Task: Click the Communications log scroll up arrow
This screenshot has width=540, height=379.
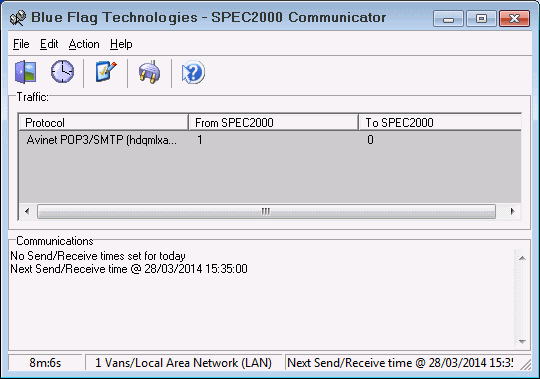Action: coord(522,258)
